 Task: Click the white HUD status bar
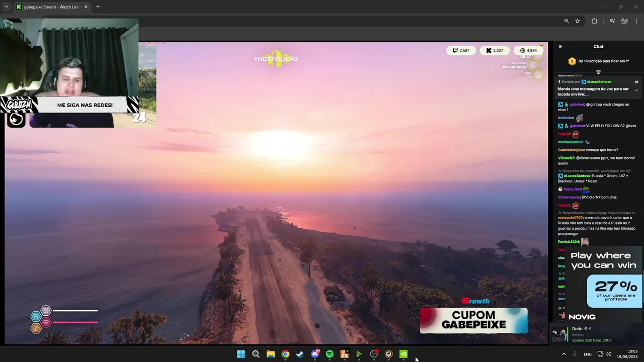[75, 311]
